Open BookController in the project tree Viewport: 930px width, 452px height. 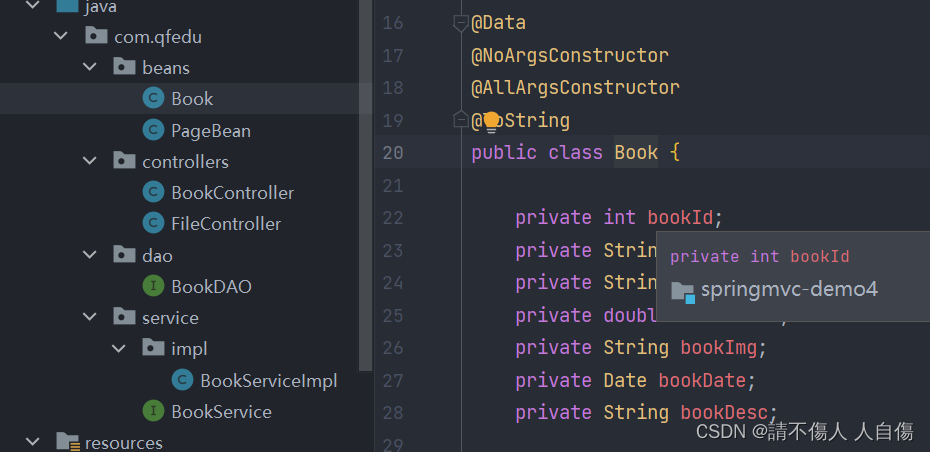tap(232, 193)
